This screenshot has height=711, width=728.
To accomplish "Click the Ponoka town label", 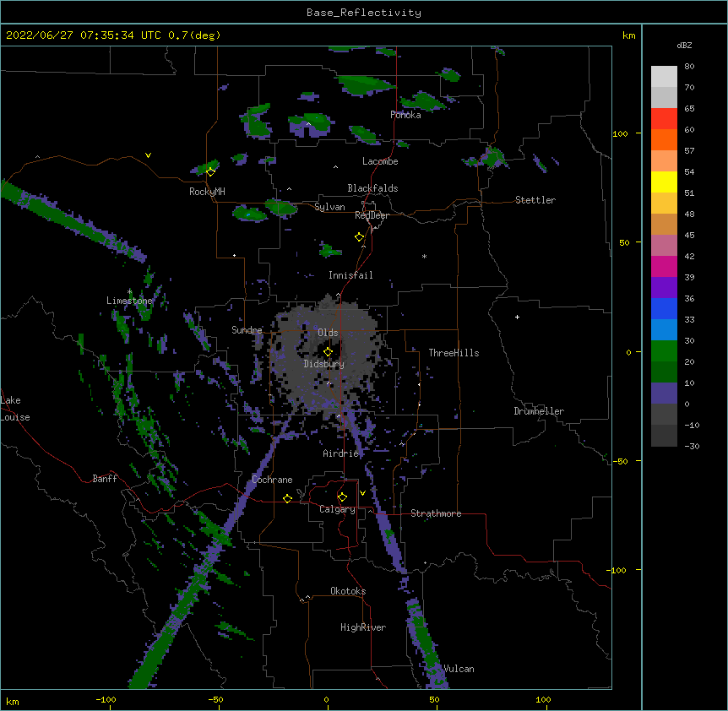I will pos(405,115).
